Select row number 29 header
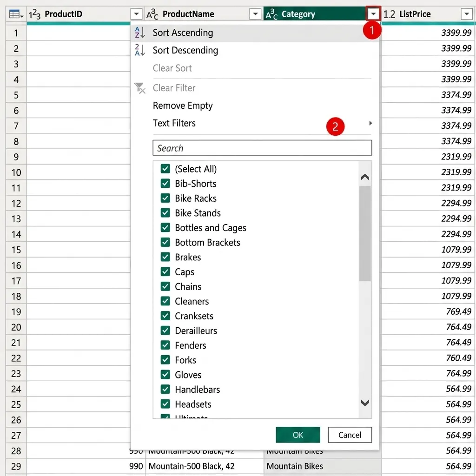Screen dimensions: 476x476 coord(16,466)
